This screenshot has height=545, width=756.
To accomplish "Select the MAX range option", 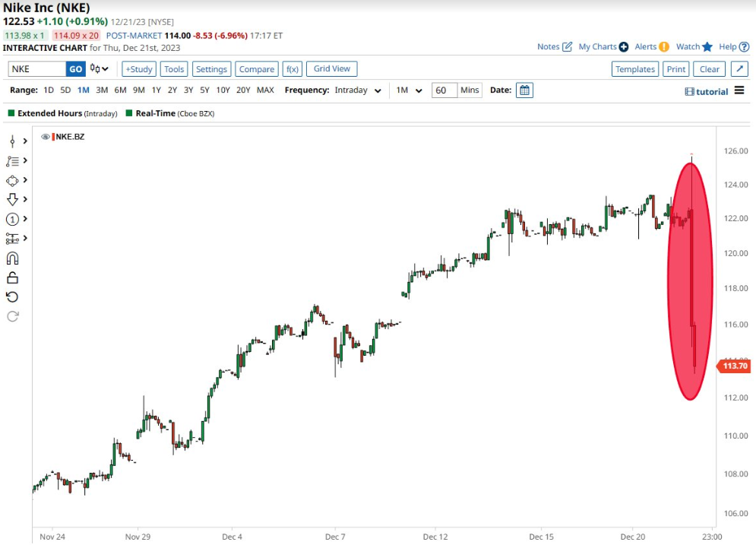I will click(265, 90).
